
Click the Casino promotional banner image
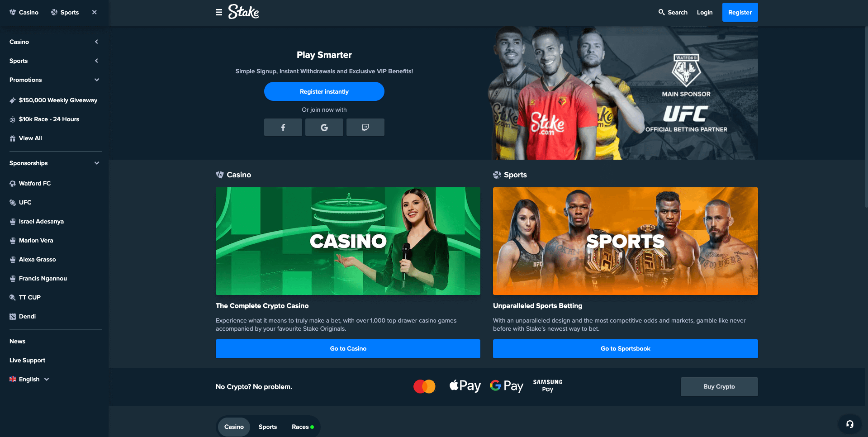(348, 241)
